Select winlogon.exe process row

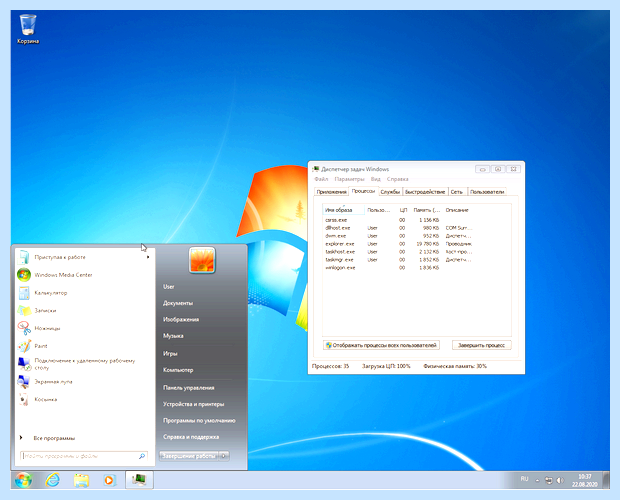pyautogui.click(x=399, y=268)
